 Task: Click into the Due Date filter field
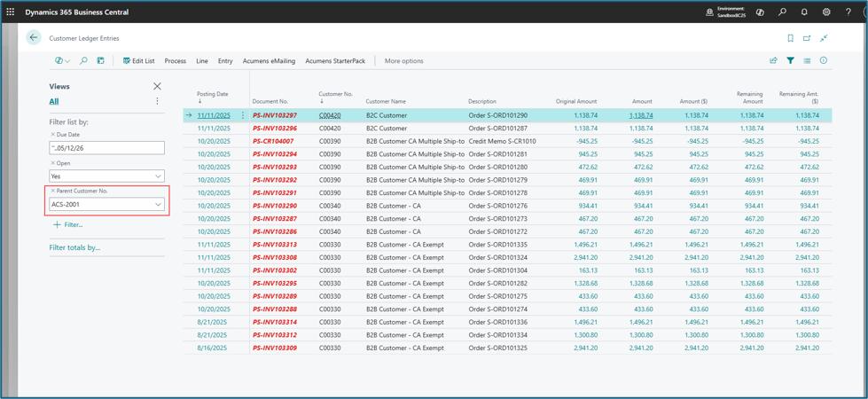point(107,148)
